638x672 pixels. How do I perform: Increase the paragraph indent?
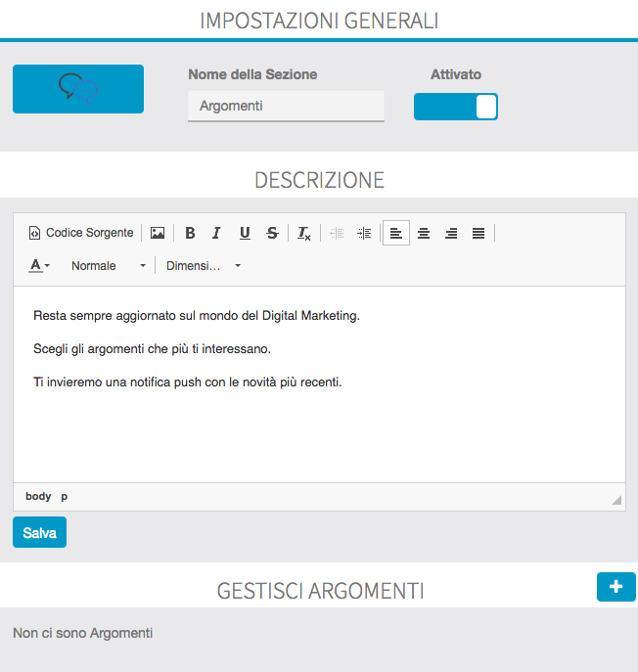pos(364,233)
